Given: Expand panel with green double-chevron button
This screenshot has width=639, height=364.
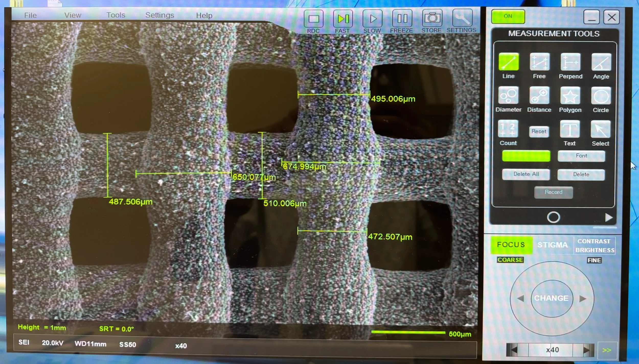Looking at the screenshot, I should 607,350.
